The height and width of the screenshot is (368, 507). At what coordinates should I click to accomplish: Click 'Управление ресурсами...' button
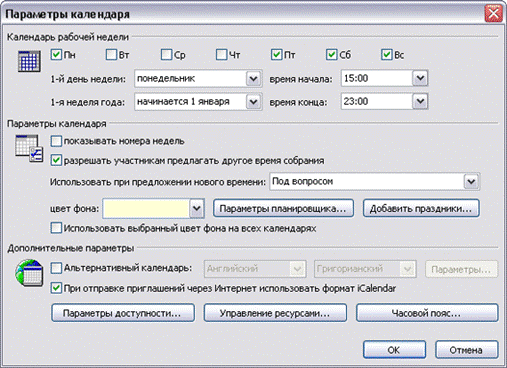point(275,313)
